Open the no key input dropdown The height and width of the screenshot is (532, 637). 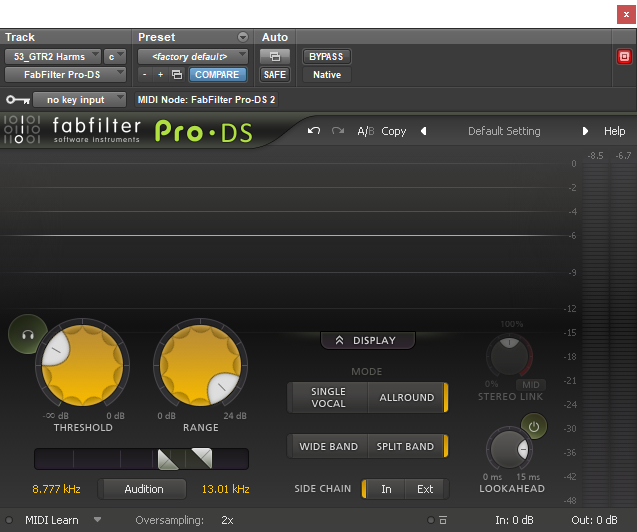pos(79,99)
